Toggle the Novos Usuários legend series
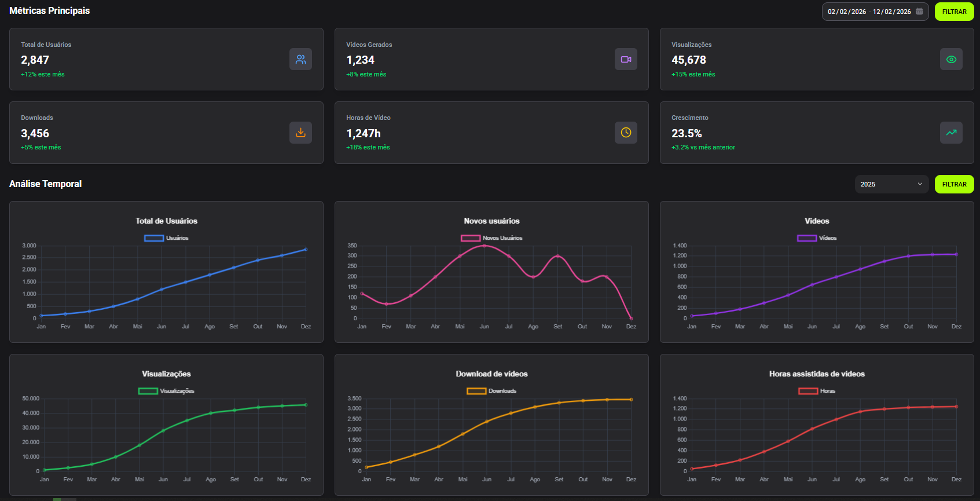The image size is (980, 501). [491, 238]
